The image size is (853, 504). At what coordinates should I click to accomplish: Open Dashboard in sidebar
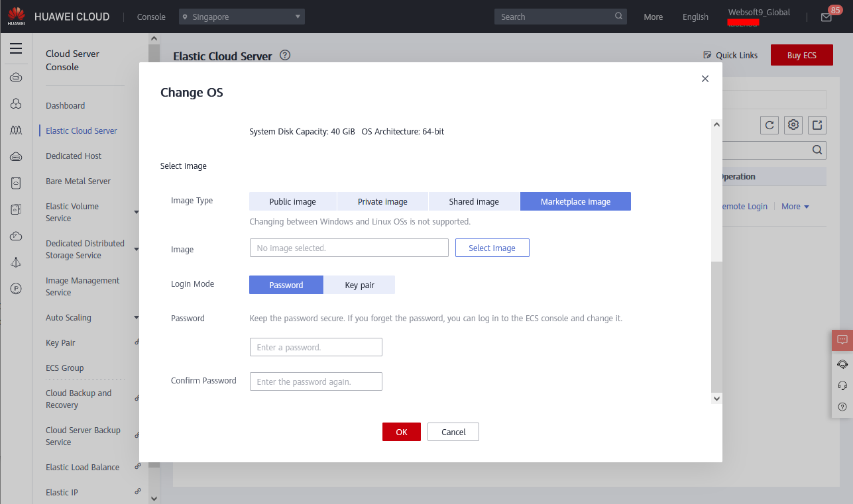pyautogui.click(x=65, y=105)
